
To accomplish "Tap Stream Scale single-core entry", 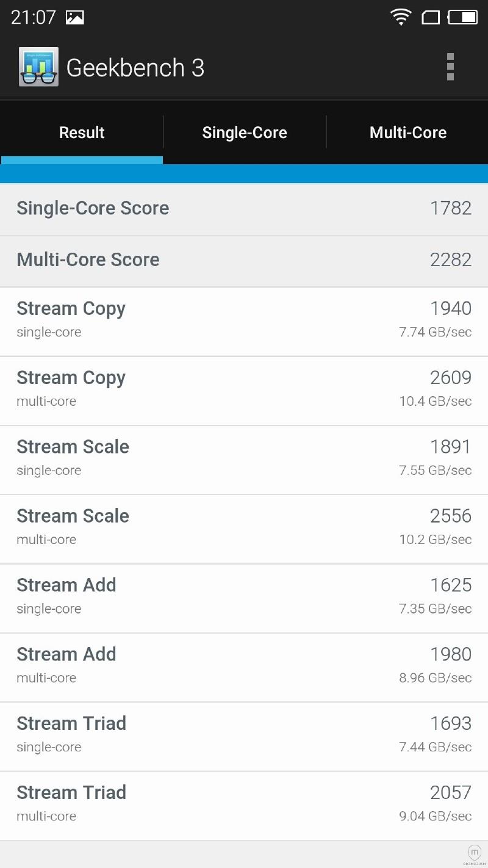I will pos(244,459).
